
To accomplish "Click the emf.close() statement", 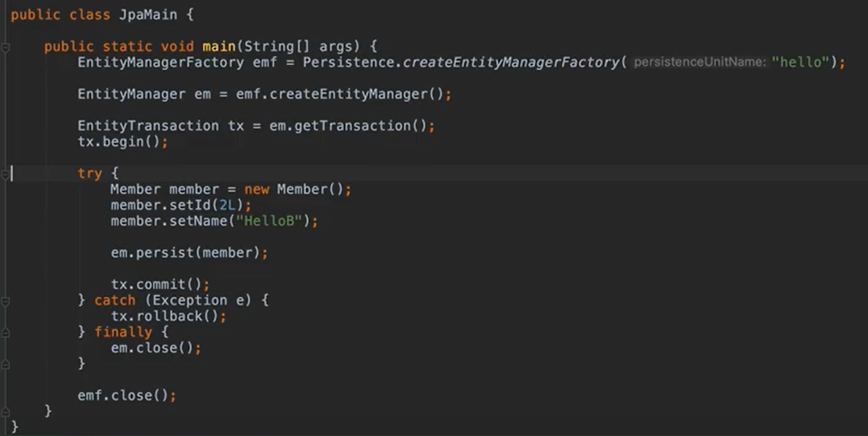I will [127, 395].
